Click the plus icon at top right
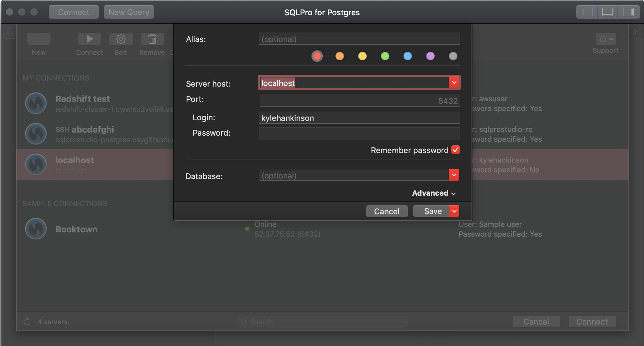Image resolution: width=644 pixels, height=346 pixels. [x=636, y=32]
